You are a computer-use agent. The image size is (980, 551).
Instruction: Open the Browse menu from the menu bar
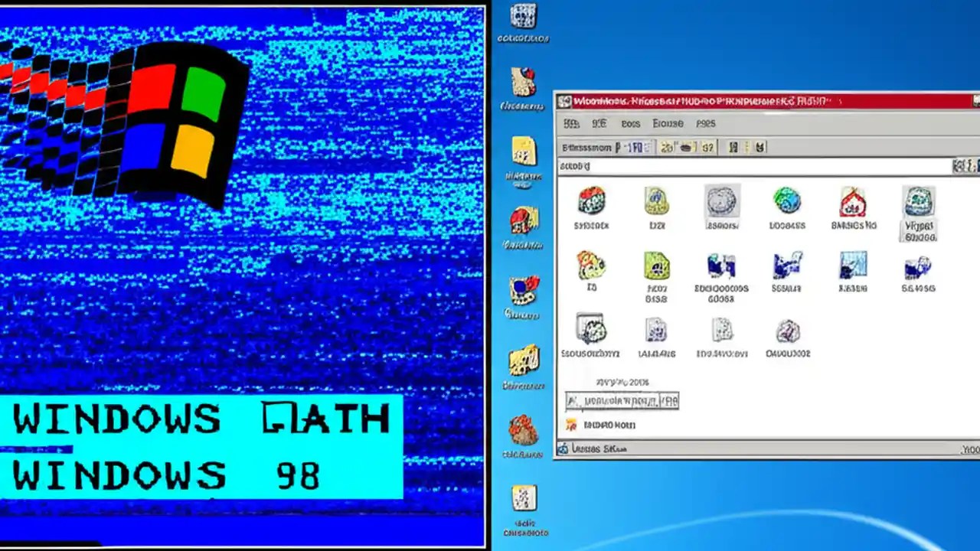668,123
